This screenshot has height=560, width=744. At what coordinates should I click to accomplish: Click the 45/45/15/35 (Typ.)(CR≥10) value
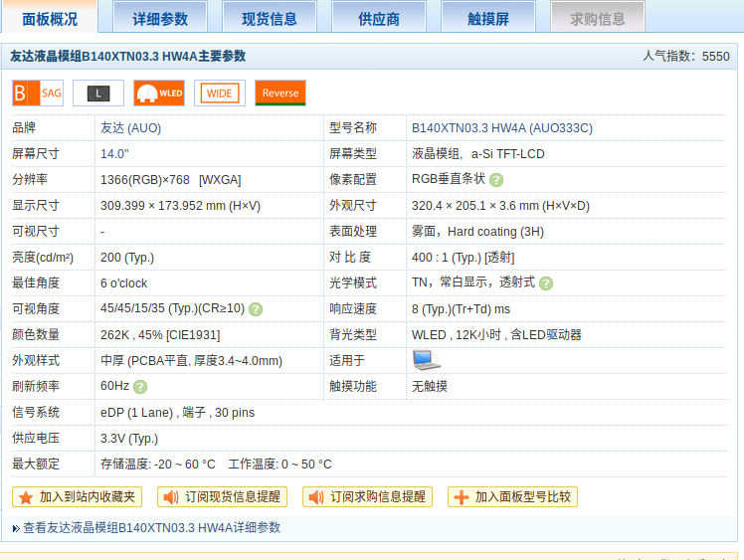pos(172,308)
